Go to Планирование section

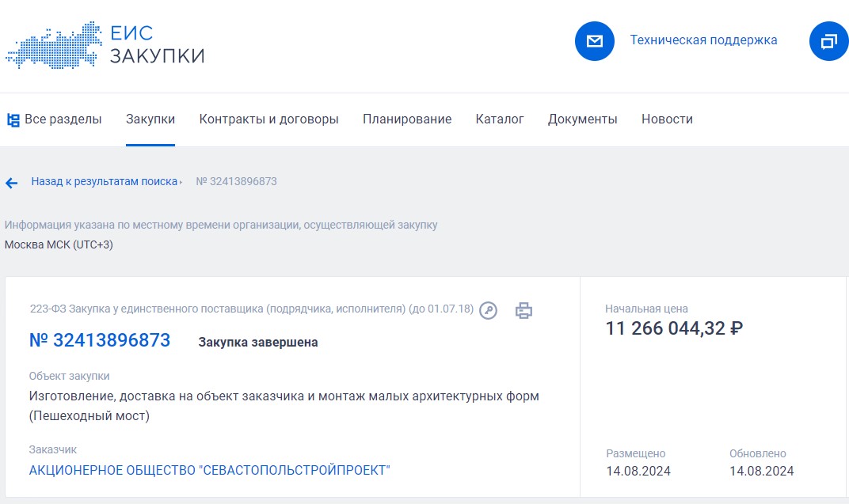coord(407,119)
